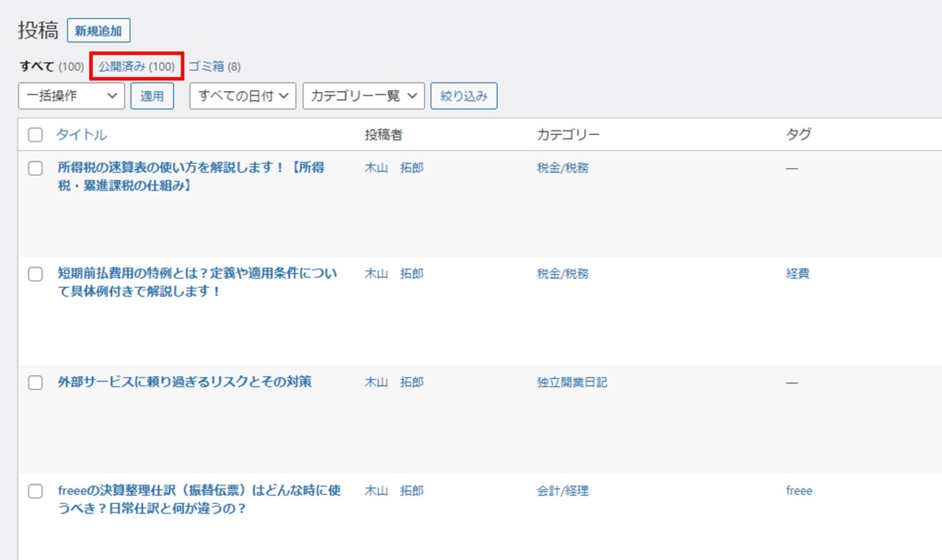Viewport: 942px width, 560px height.
Task: Click the 新規追加 button
Action: (x=98, y=30)
